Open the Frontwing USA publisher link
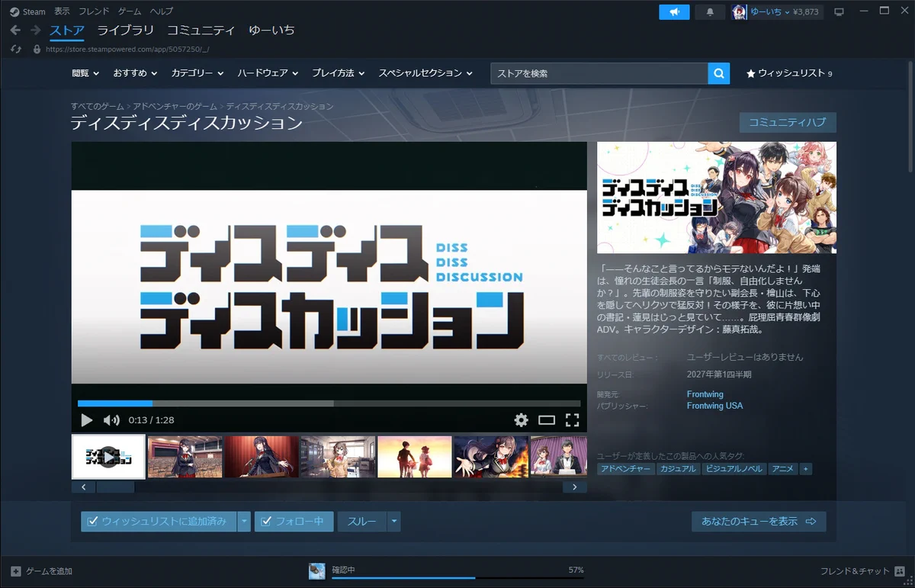Image resolution: width=915 pixels, height=588 pixels. (714, 406)
